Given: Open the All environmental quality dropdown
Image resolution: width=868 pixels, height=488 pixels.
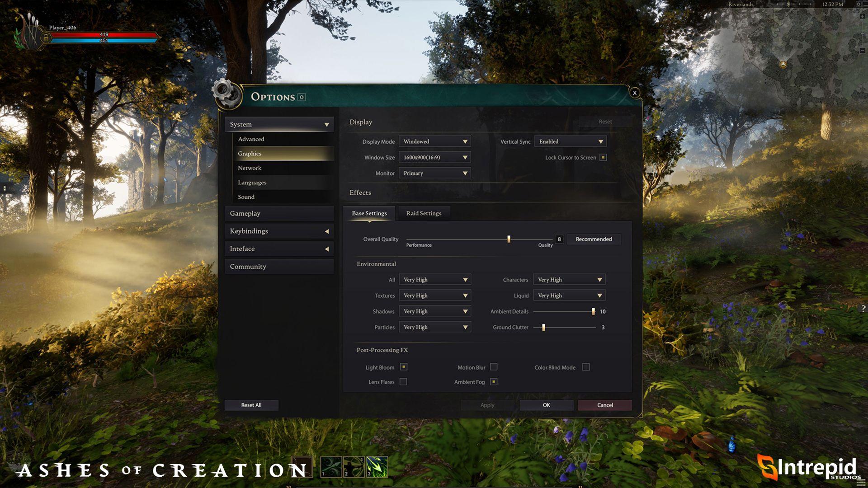Looking at the screenshot, I should [x=435, y=280].
